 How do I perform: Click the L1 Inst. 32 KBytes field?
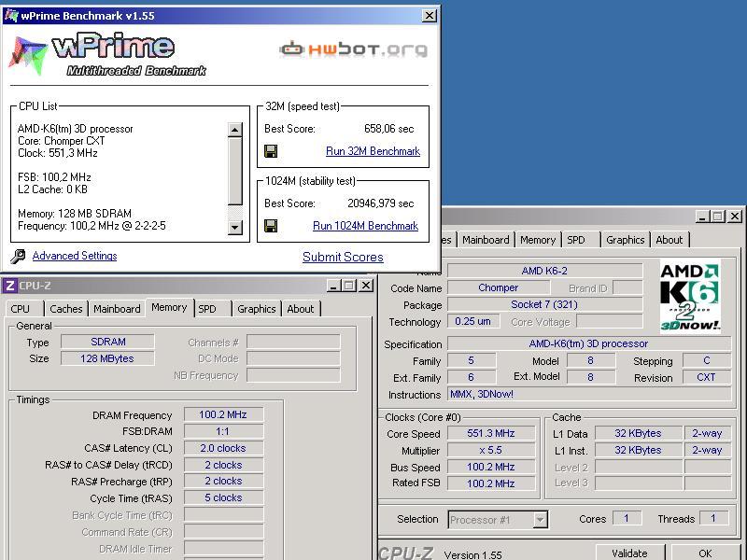pyautogui.click(x=638, y=450)
